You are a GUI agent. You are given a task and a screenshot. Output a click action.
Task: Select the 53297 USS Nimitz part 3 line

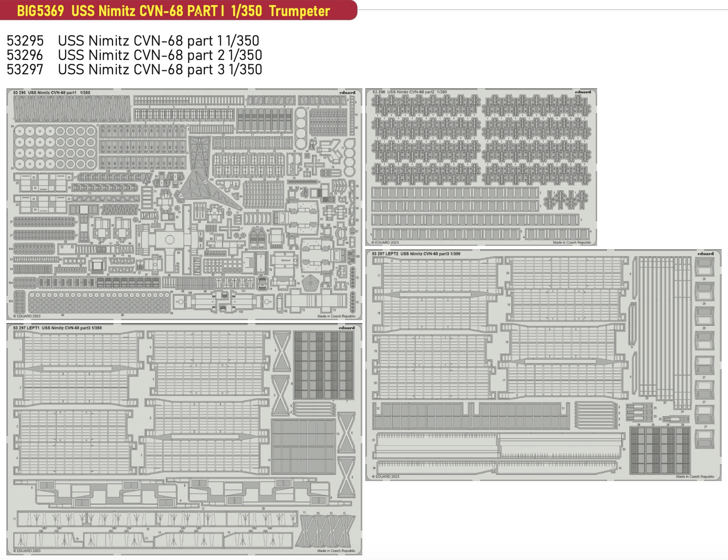[134, 70]
